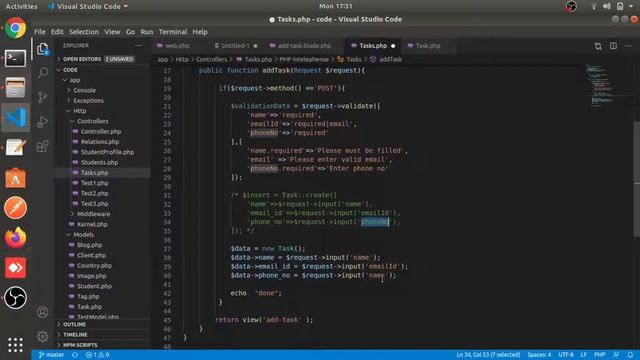Expand the Timeline panel

(x=102, y=335)
